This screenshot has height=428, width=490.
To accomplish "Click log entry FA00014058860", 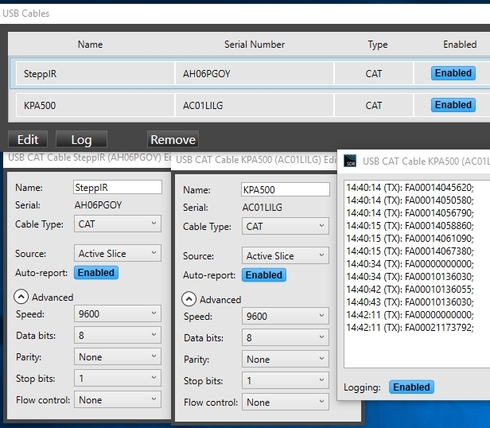I will coord(410,226).
